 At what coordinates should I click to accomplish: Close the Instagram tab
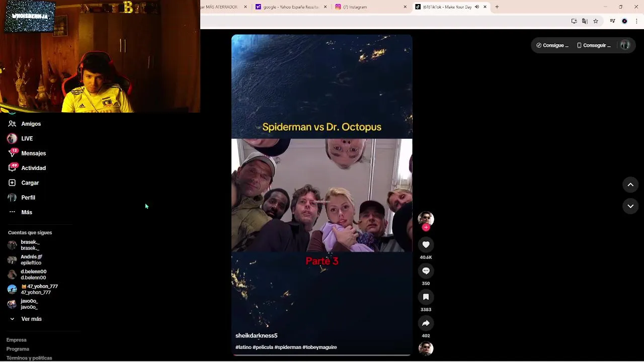405,7
